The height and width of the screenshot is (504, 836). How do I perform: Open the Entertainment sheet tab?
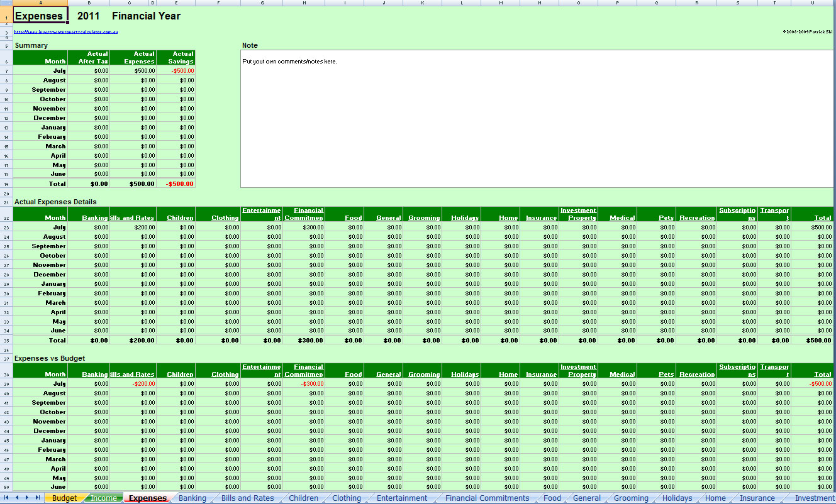coord(401,498)
